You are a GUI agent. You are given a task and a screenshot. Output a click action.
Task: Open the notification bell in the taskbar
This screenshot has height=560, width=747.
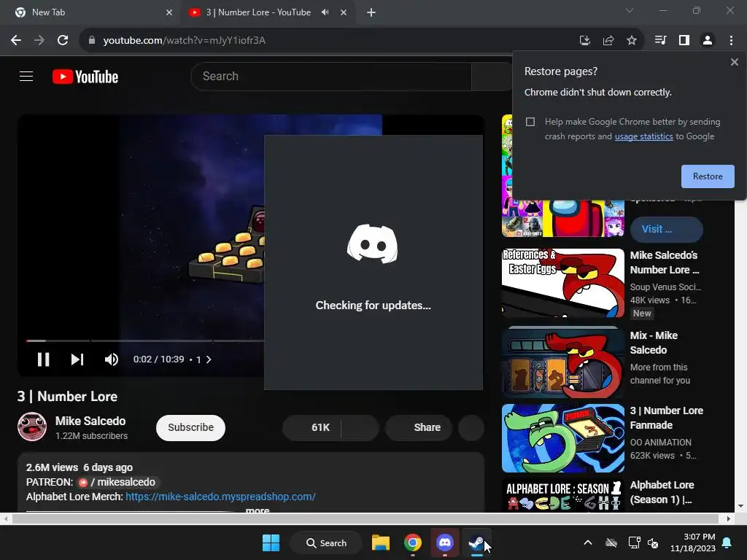727,542
